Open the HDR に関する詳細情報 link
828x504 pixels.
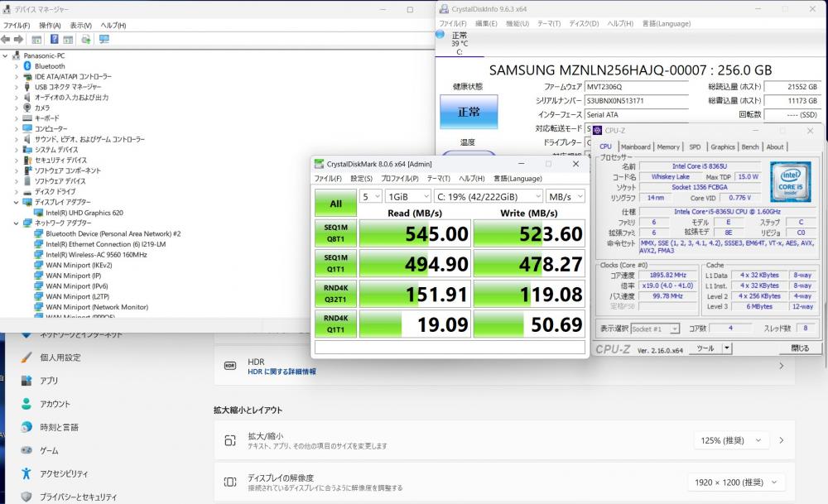click(x=282, y=372)
